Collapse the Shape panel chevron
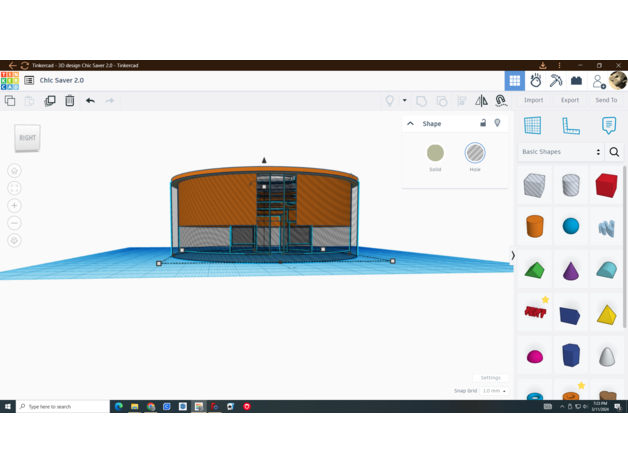Screen dimensions: 628x472 click(x=411, y=124)
